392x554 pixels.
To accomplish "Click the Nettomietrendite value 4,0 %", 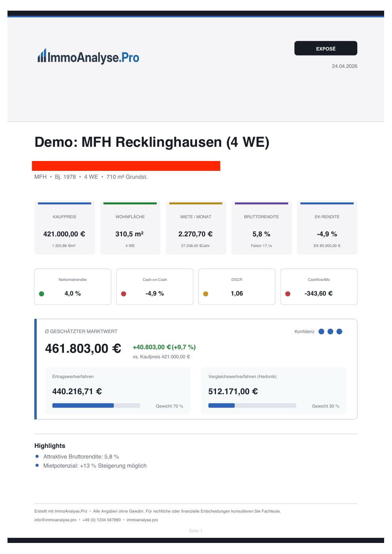I will [x=73, y=294].
